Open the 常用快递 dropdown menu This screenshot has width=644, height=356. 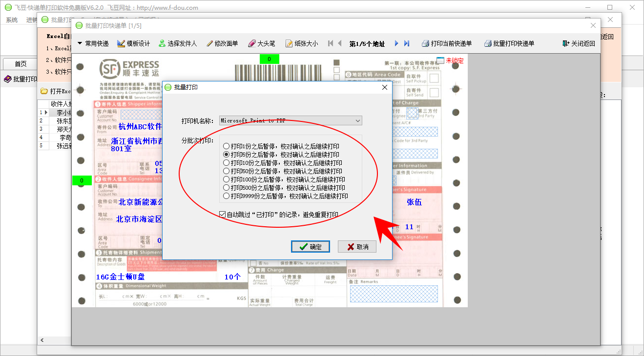(93, 43)
